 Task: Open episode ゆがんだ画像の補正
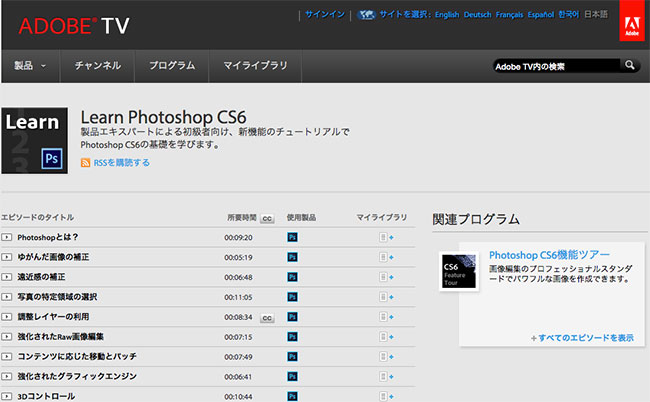pos(53,257)
